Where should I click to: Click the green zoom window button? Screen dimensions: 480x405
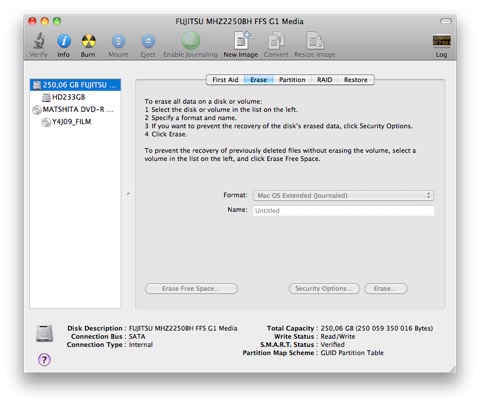[x=57, y=21]
